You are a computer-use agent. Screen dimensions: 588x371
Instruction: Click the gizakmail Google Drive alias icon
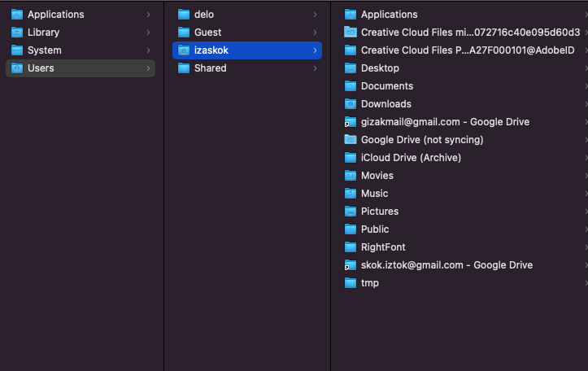(351, 122)
